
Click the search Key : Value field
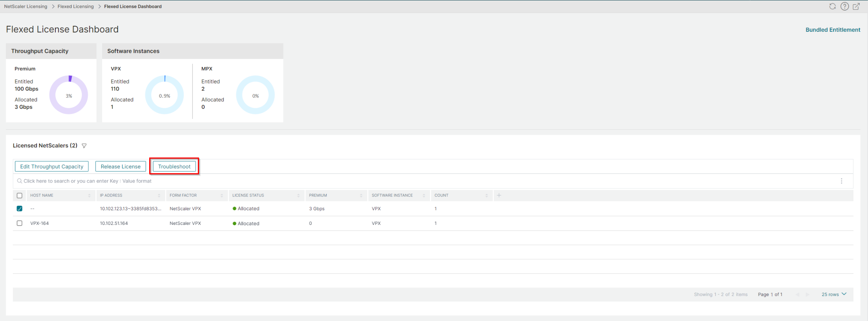pos(426,181)
